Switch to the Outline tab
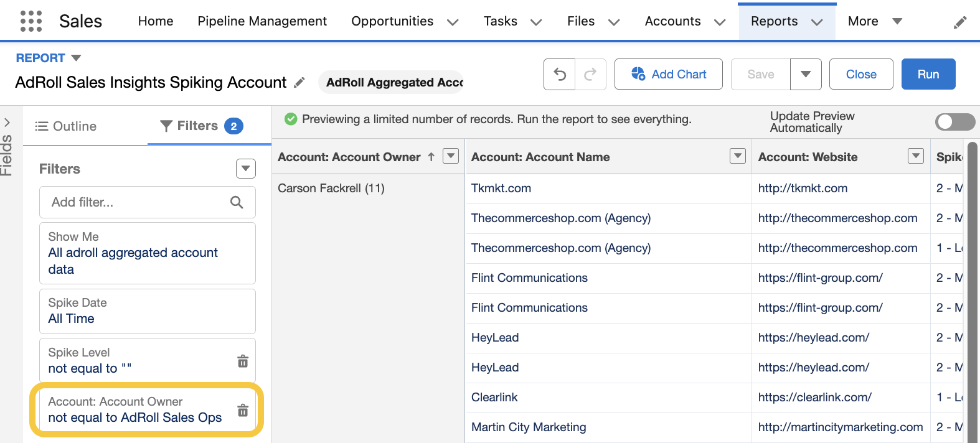The height and width of the screenshot is (443, 980). 66,126
